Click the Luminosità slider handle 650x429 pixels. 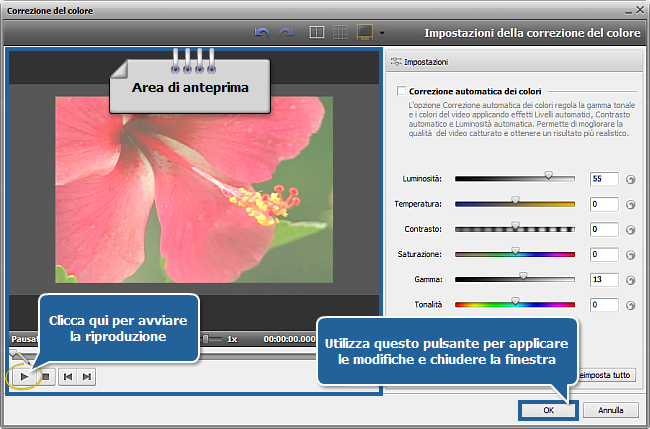(548, 175)
